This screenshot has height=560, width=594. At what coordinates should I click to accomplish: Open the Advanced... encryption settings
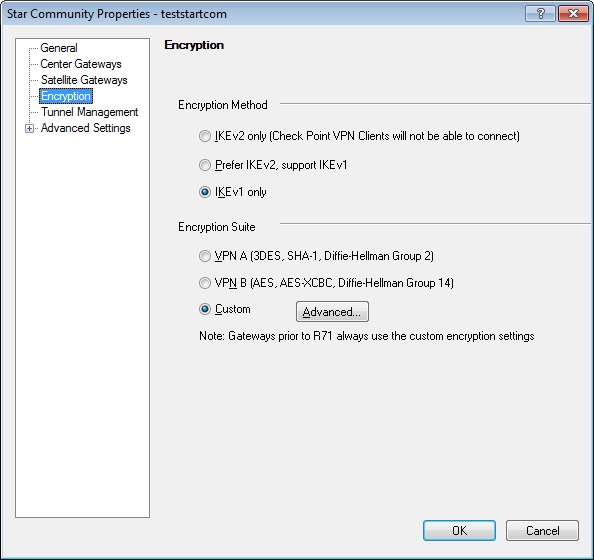(332, 312)
